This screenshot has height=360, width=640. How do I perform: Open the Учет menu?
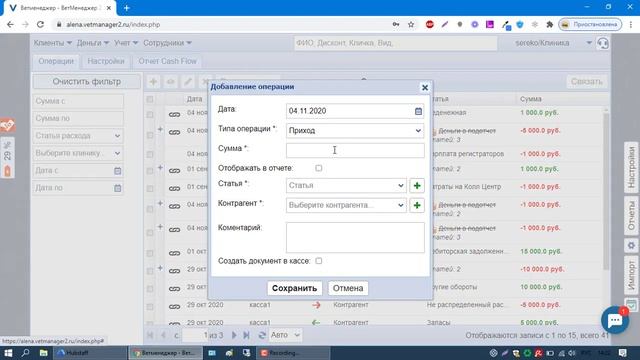click(126, 43)
